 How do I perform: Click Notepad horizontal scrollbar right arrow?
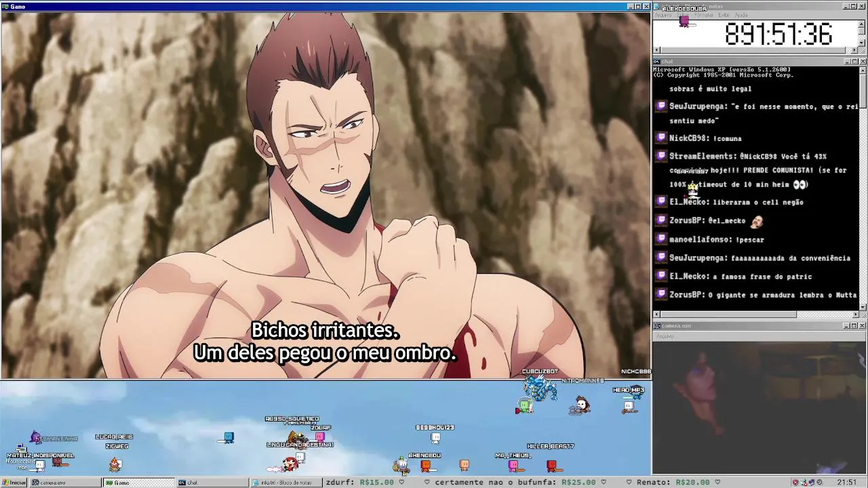(854, 50)
